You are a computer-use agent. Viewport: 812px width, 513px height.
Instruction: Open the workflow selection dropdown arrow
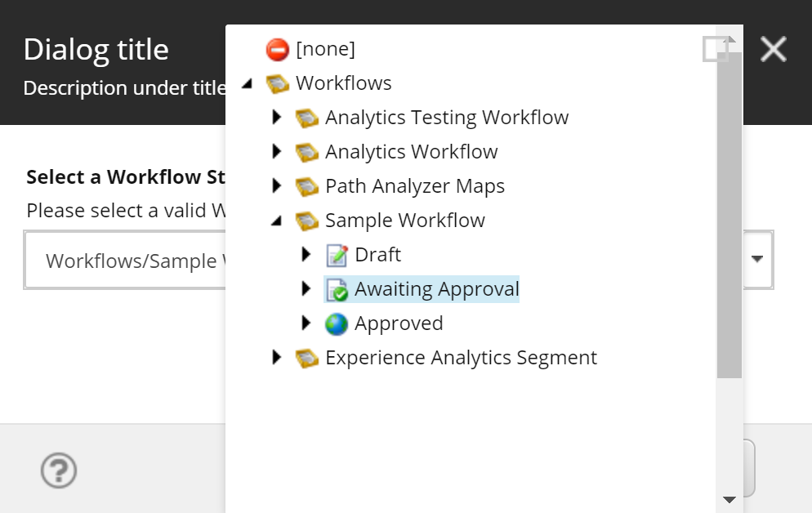[x=755, y=259]
